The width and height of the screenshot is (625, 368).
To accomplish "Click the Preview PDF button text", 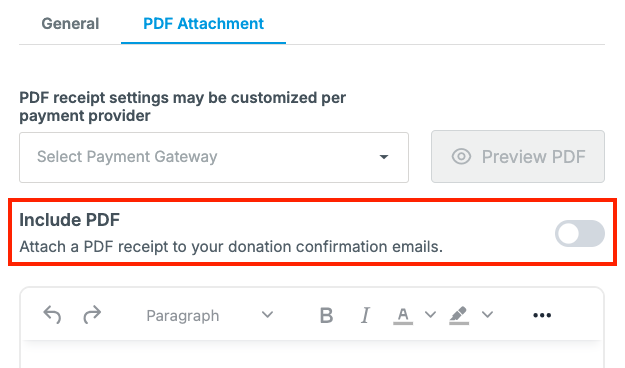I will click(x=534, y=156).
